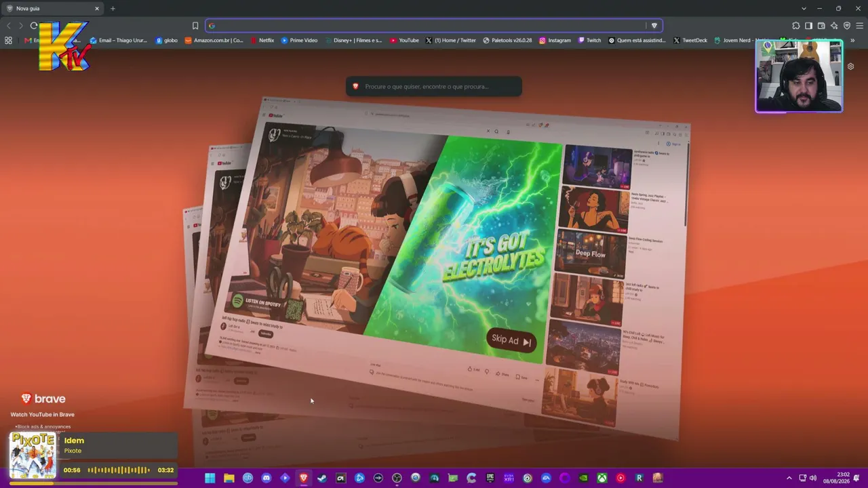Open the TweetDeck bookmark
This screenshot has height=488, width=868.
(690, 40)
